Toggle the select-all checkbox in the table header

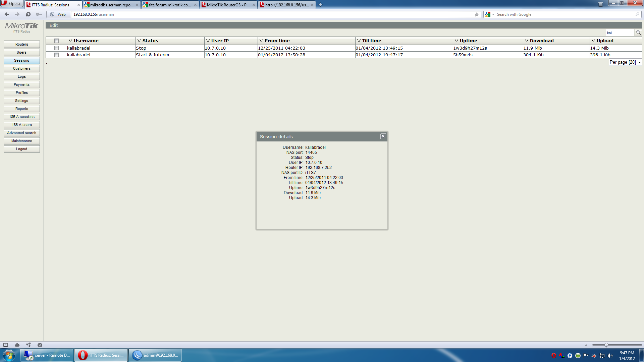(56, 41)
